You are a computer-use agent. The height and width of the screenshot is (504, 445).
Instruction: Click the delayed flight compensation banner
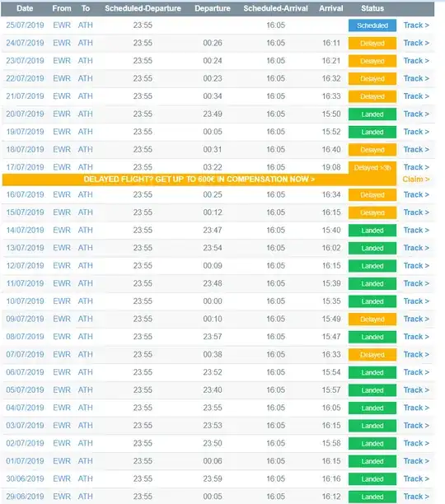pos(199,180)
